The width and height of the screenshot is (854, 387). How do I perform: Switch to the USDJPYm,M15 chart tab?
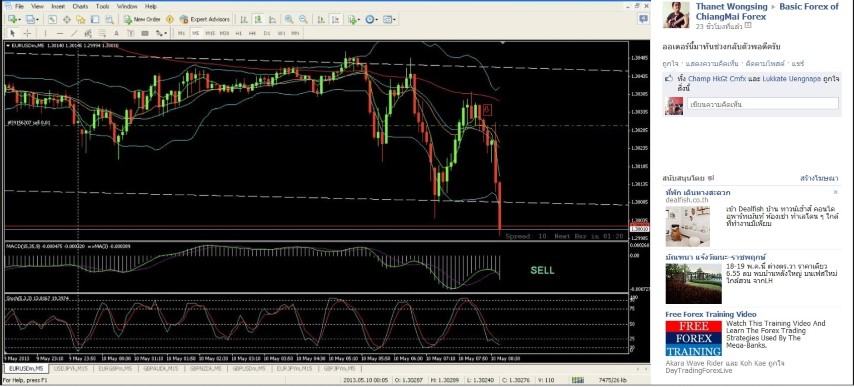pos(71,369)
